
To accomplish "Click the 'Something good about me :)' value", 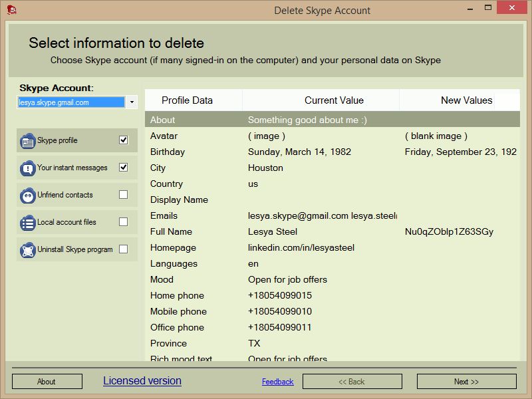I will [x=307, y=120].
